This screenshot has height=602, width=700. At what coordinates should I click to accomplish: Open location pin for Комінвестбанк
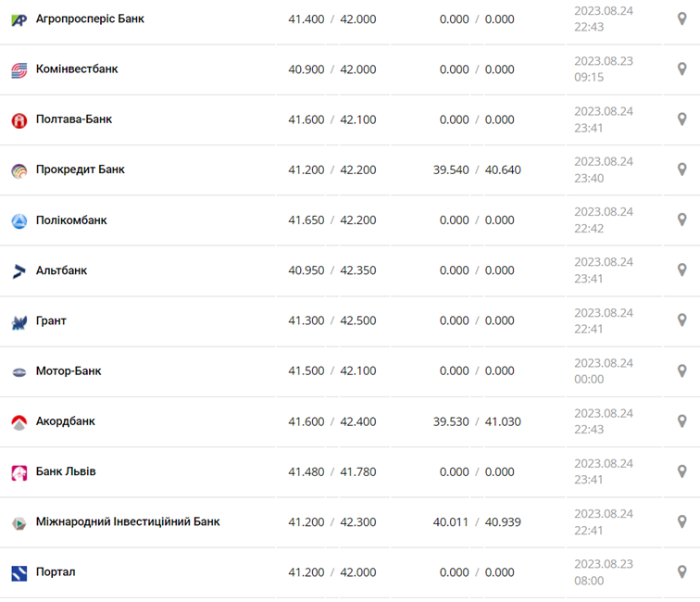681,69
